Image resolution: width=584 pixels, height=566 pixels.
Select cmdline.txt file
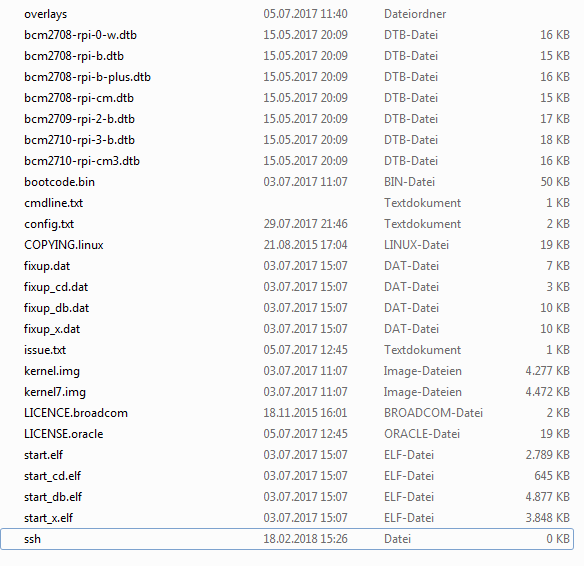(54, 203)
